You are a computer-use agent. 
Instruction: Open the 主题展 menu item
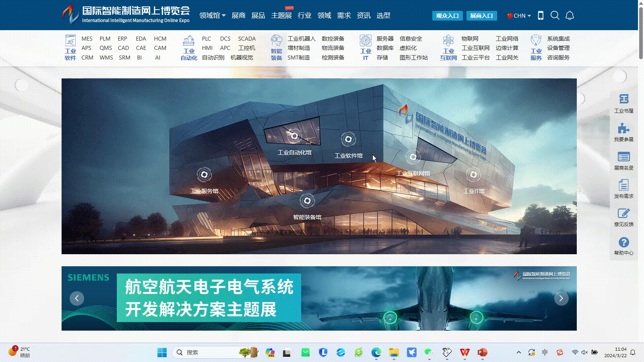pyautogui.click(x=281, y=16)
